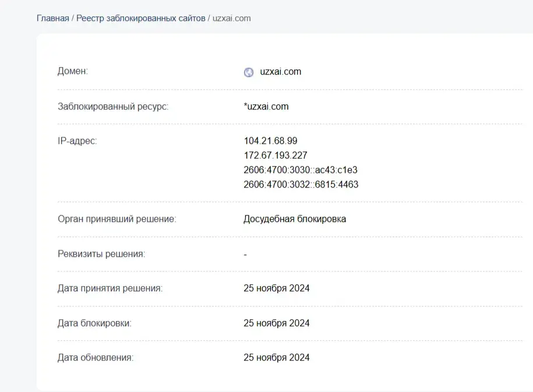Click the Дата блокировки date value
The height and width of the screenshot is (392, 533).
pos(276,323)
